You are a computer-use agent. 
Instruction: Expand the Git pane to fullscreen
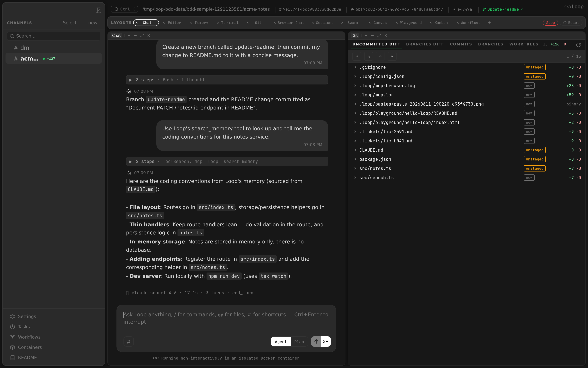point(379,36)
